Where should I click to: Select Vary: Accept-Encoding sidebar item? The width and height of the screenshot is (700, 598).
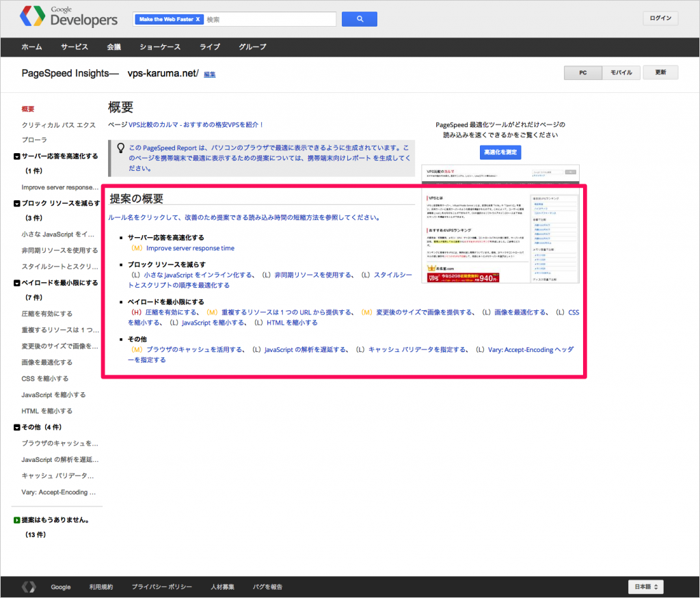click(59, 492)
